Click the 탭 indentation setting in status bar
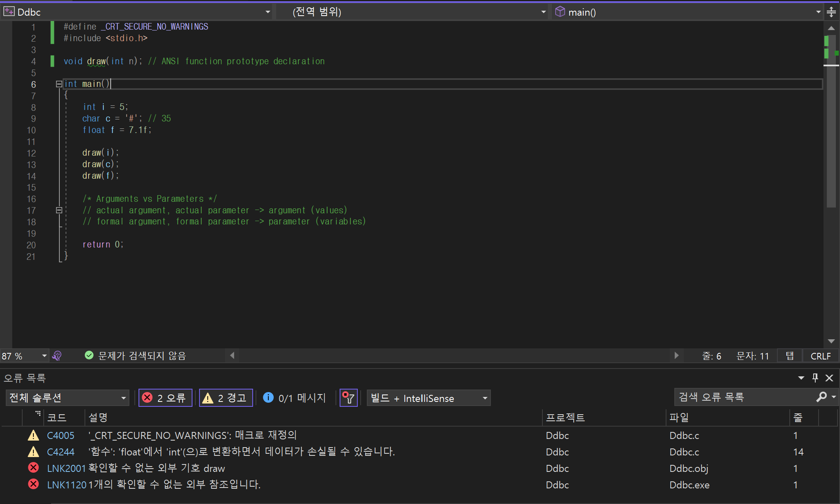The height and width of the screenshot is (504, 840). tap(790, 356)
